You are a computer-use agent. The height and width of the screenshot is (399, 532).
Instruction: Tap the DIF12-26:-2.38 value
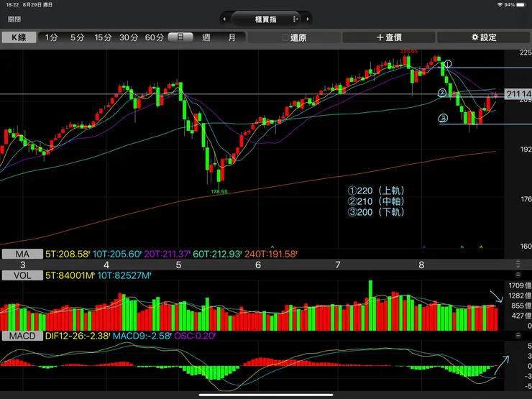(78, 336)
